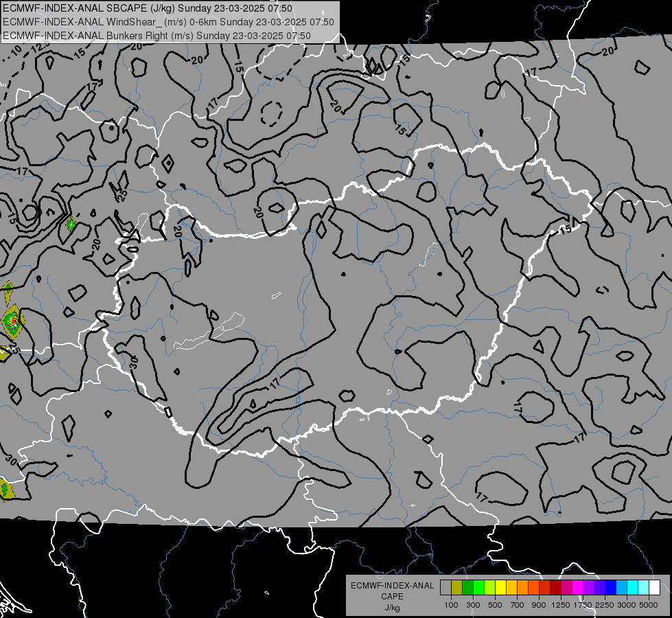Click the 1250 legend tick label
The width and height of the screenshot is (672, 618).
(561, 605)
